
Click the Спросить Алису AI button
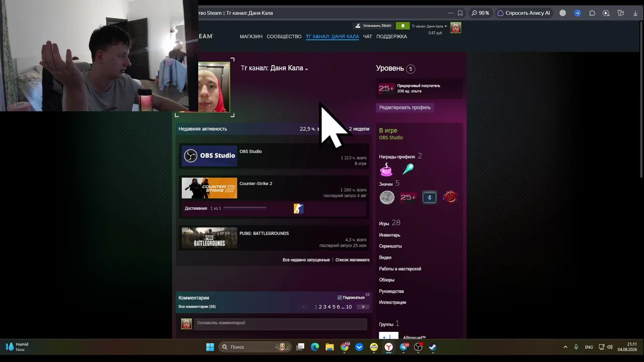[524, 13]
